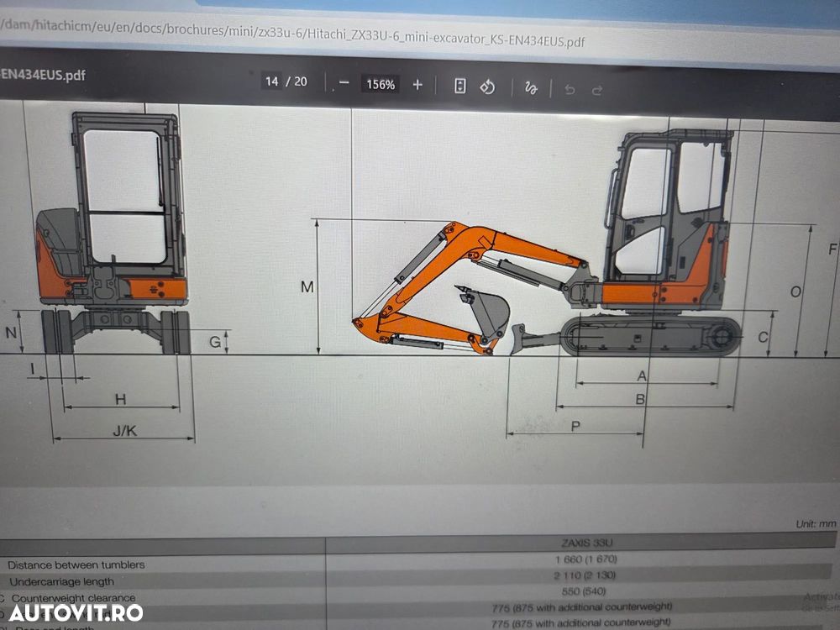Click the value '1 660 (1 670)'
This screenshot has height=630, width=840.
[x=586, y=559]
